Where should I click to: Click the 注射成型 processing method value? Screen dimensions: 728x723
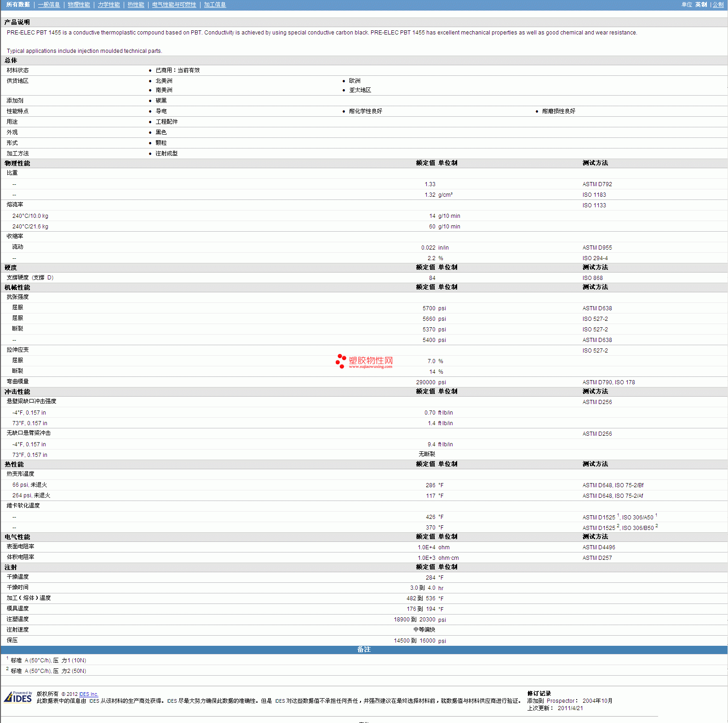tap(166, 154)
